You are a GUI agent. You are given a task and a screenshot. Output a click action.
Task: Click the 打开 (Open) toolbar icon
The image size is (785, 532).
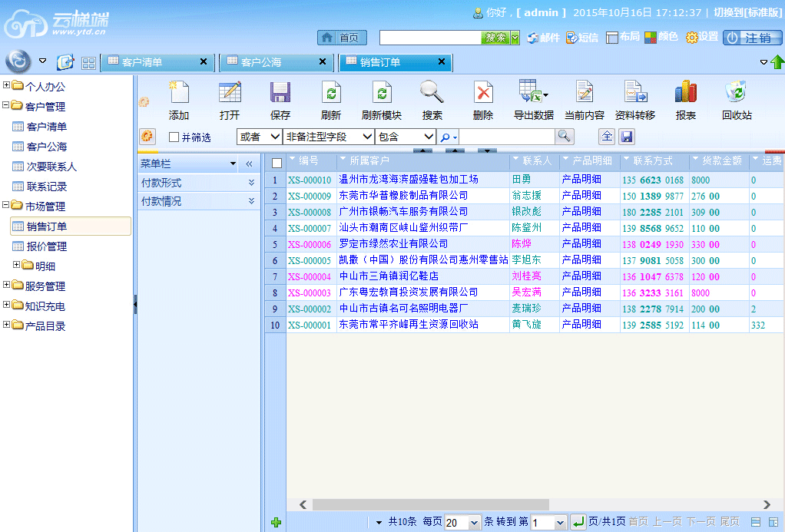(x=230, y=93)
